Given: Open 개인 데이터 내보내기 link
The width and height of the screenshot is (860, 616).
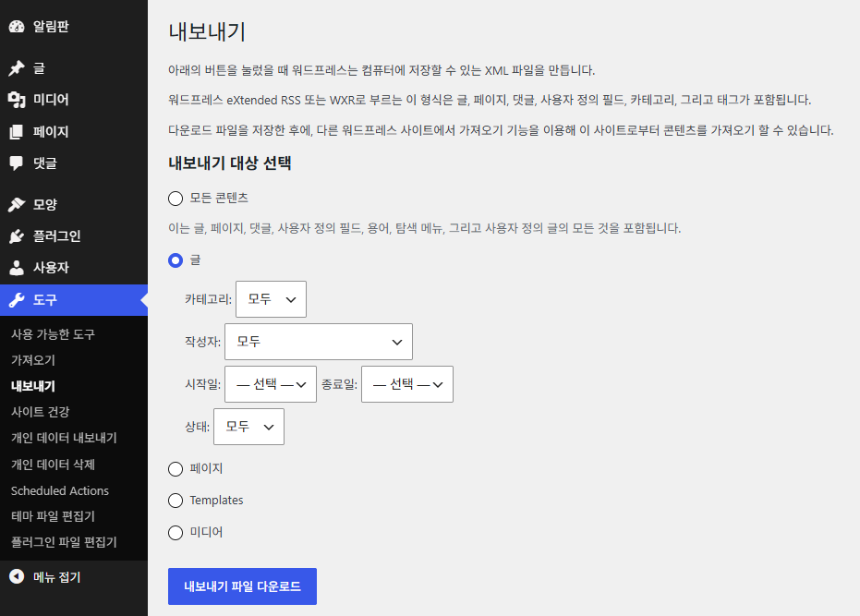Looking at the screenshot, I should [64, 438].
